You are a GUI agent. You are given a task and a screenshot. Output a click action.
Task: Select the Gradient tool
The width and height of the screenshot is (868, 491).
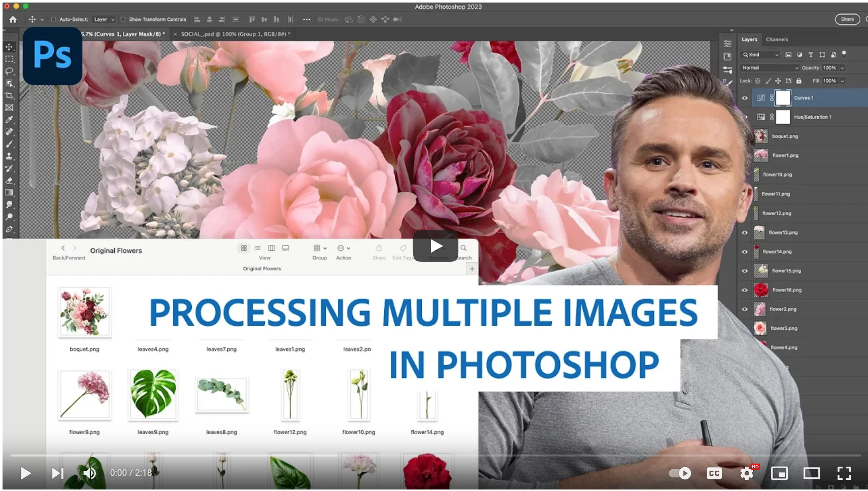(x=9, y=193)
